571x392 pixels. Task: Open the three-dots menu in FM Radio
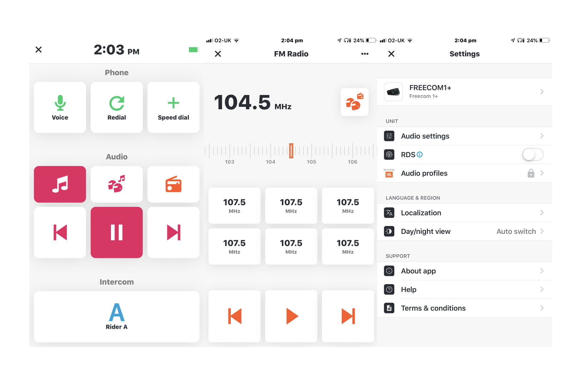click(x=364, y=54)
